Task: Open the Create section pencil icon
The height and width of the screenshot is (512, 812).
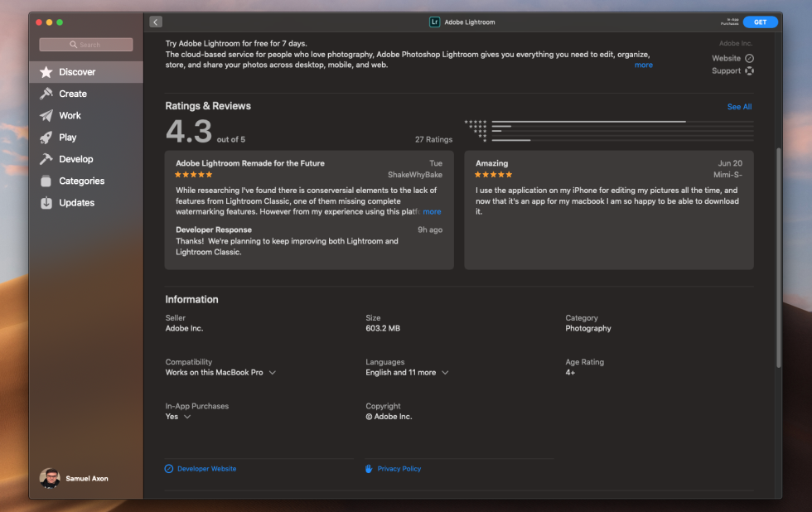Action: (x=46, y=94)
